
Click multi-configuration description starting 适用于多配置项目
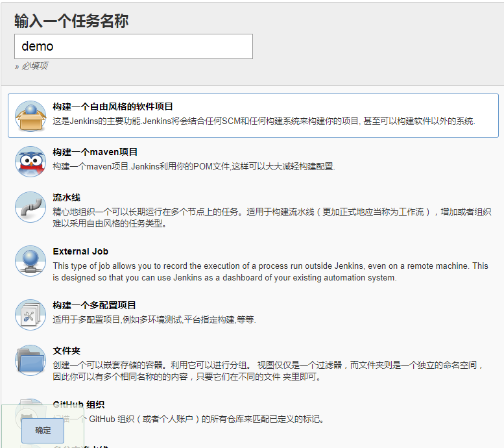(x=154, y=319)
